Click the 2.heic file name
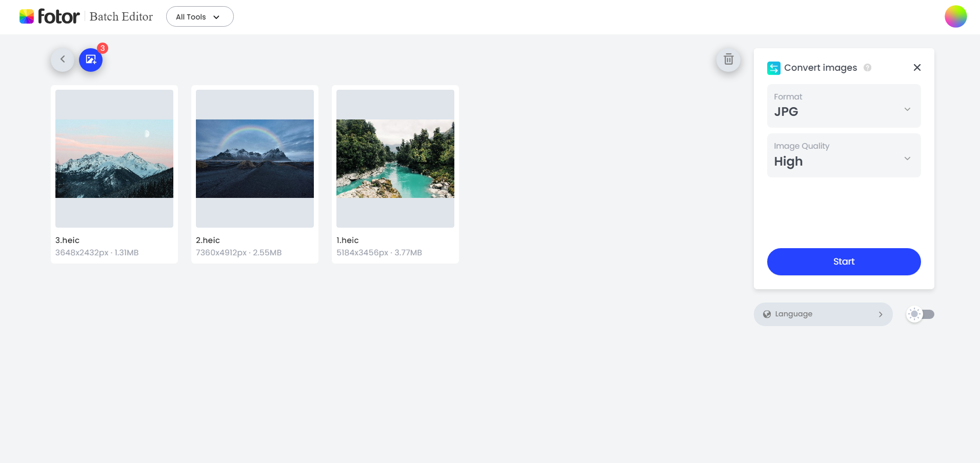The width and height of the screenshot is (980, 463). tap(208, 240)
